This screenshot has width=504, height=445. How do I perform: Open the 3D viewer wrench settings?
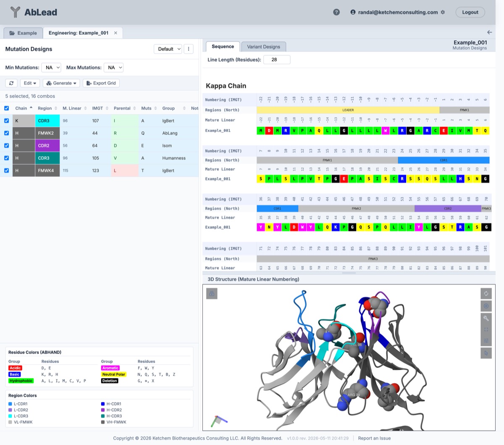486,318
